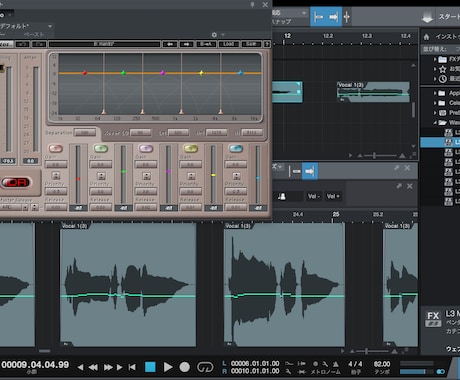Click the Waves Load button

[x=229, y=44]
